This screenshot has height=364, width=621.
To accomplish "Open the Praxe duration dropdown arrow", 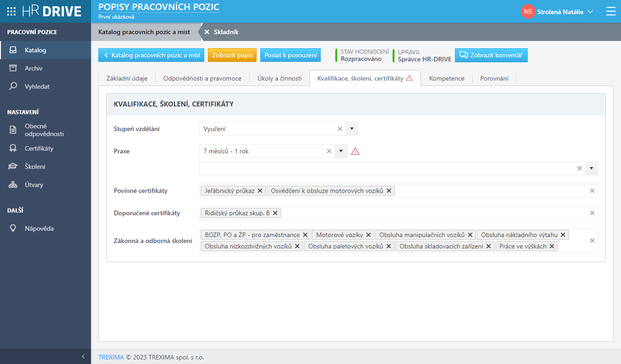I will tap(341, 151).
